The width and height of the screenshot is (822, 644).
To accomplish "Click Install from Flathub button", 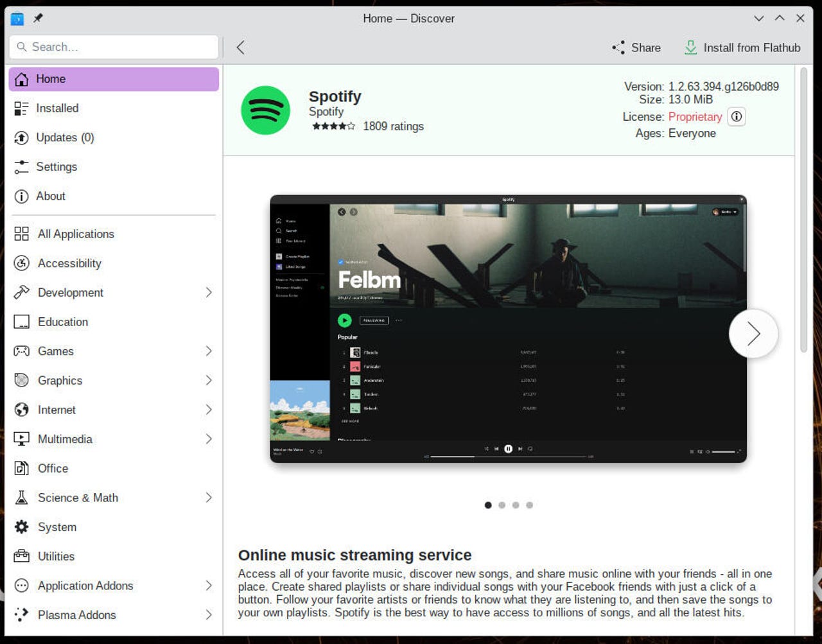I will (x=742, y=48).
